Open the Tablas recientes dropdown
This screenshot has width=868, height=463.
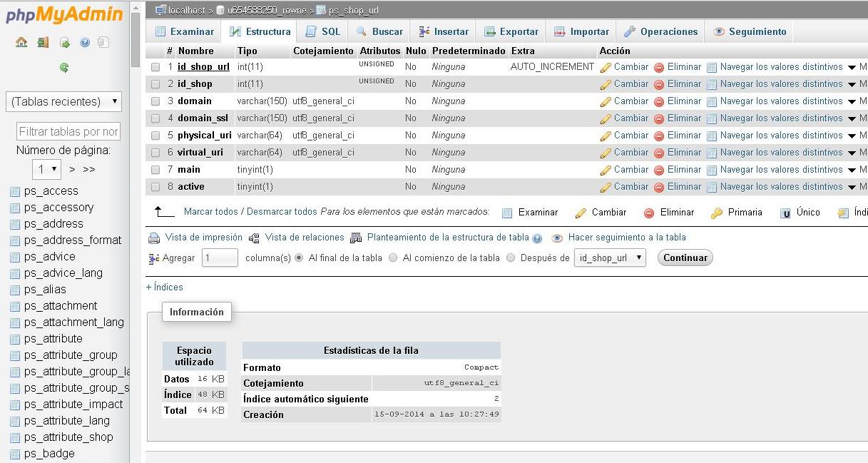click(x=63, y=101)
